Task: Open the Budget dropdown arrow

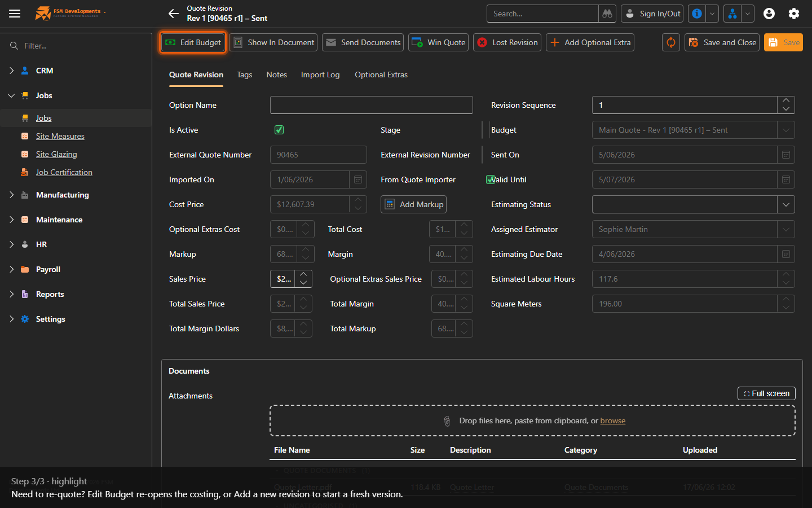Action: [x=786, y=130]
